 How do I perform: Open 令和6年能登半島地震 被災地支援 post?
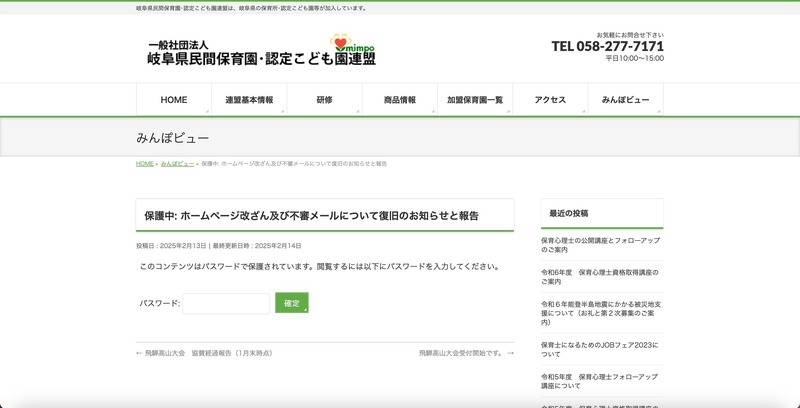(598, 312)
